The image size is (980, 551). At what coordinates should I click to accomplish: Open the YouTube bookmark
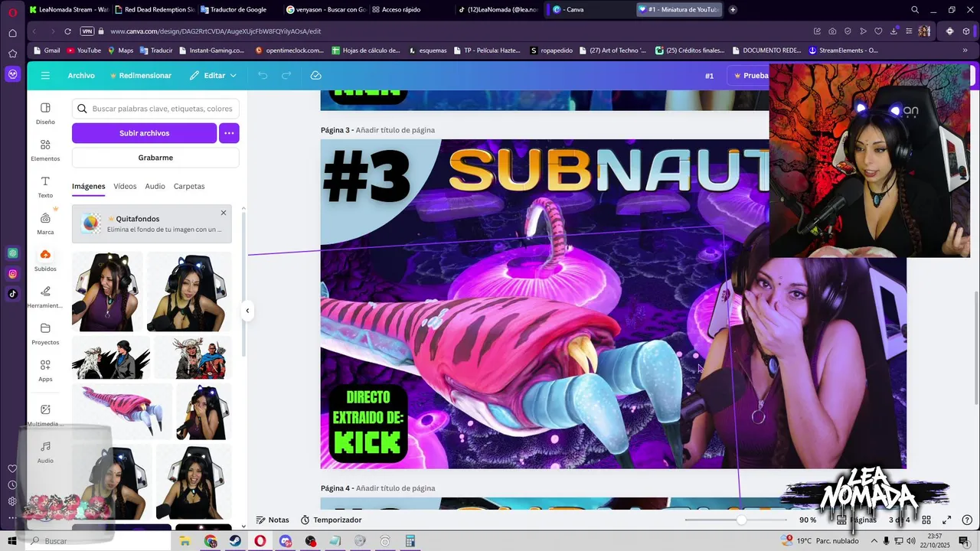(83, 51)
